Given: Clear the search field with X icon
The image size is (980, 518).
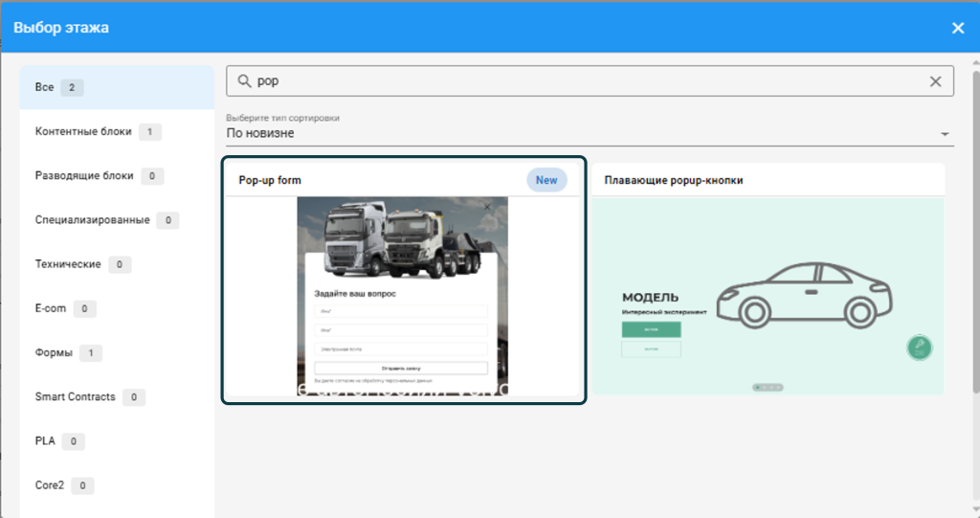Looking at the screenshot, I should pyautogui.click(x=935, y=81).
